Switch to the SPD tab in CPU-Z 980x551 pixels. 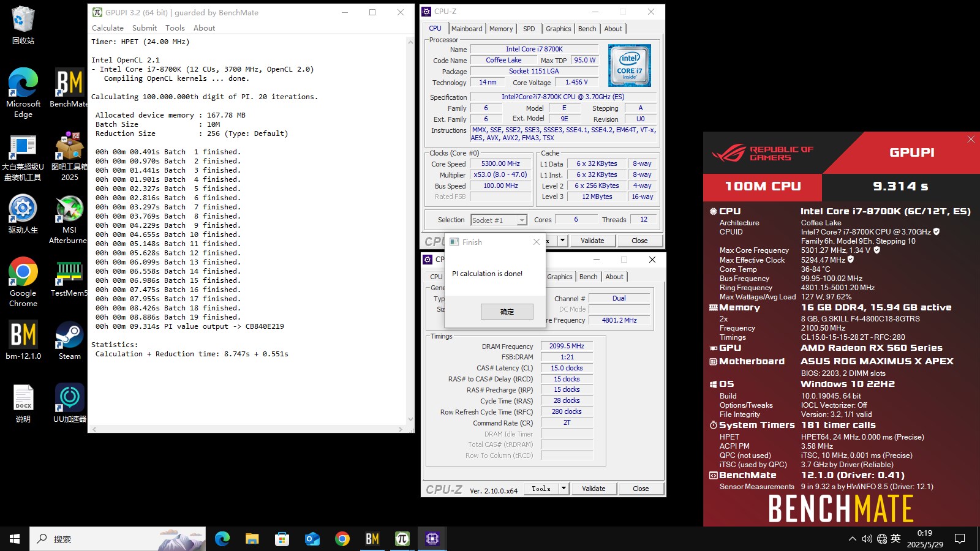pyautogui.click(x=529, y=29)
